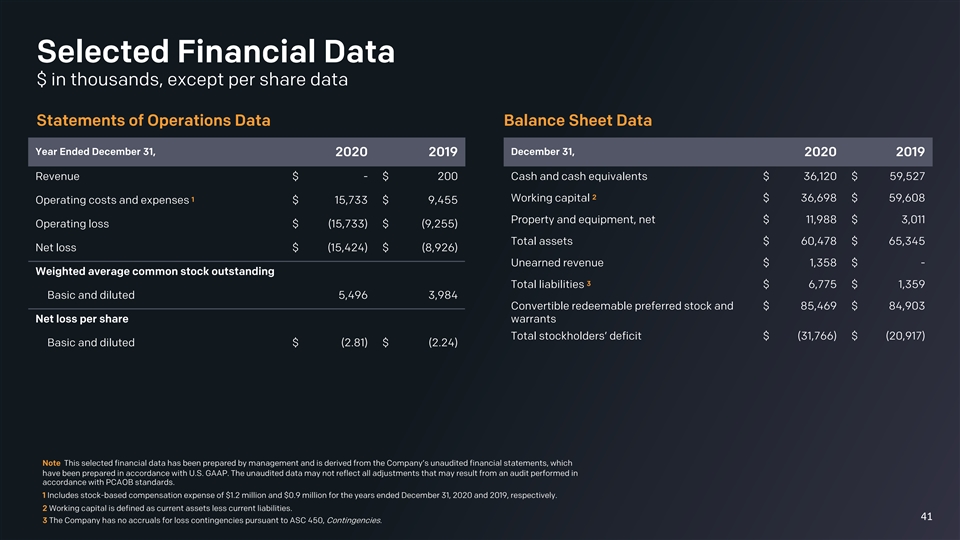The height and width of the screenshot is (540, 960).
Task: Click the "Selected Financial Data" slide title
Action: 215,51
